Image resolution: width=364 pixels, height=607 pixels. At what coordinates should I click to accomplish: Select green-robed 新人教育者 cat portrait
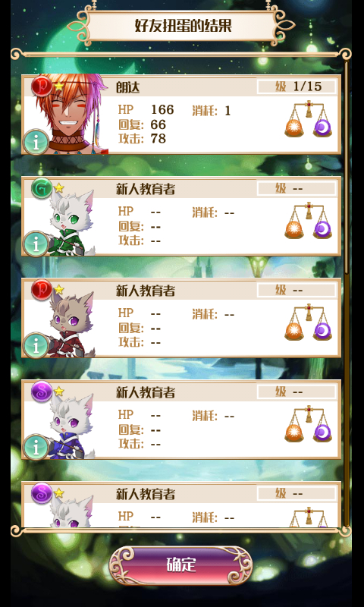(x=71, y=222)
